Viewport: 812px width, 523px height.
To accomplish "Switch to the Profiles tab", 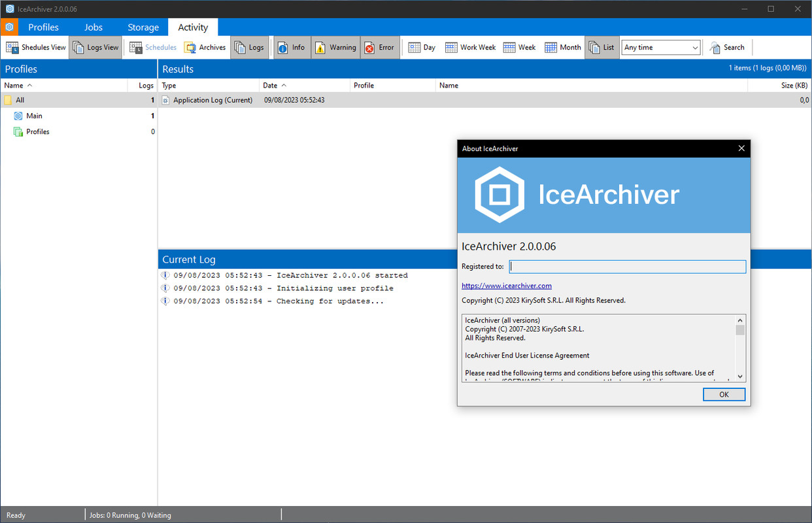I will (x=43, y=27).
